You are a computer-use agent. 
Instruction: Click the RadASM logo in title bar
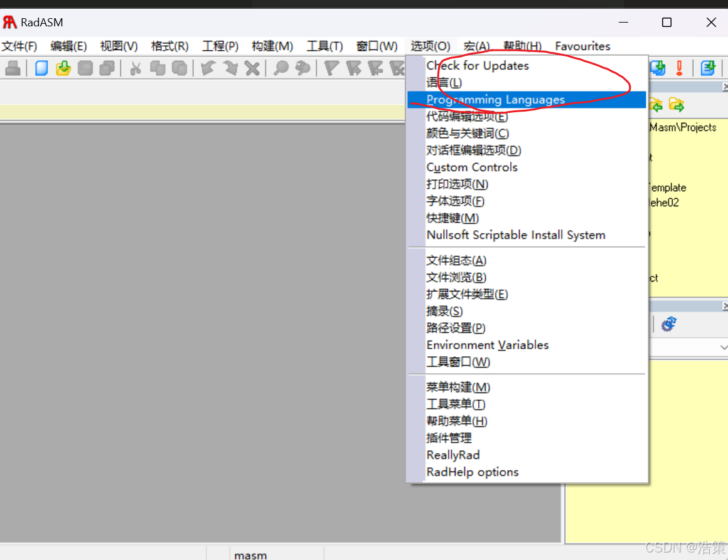(9, 23)
